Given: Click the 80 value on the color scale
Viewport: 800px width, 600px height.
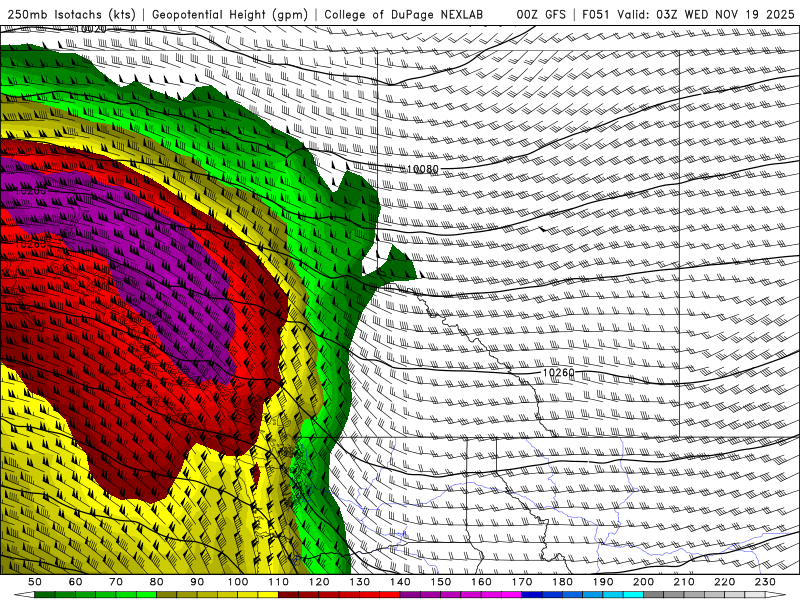Looking at the screenshot, I should pyautogui.click(x=157, y=582).
